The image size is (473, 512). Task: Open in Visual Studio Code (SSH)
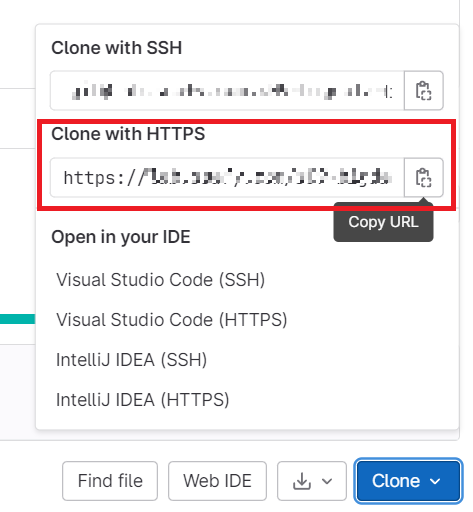[160, 280]
